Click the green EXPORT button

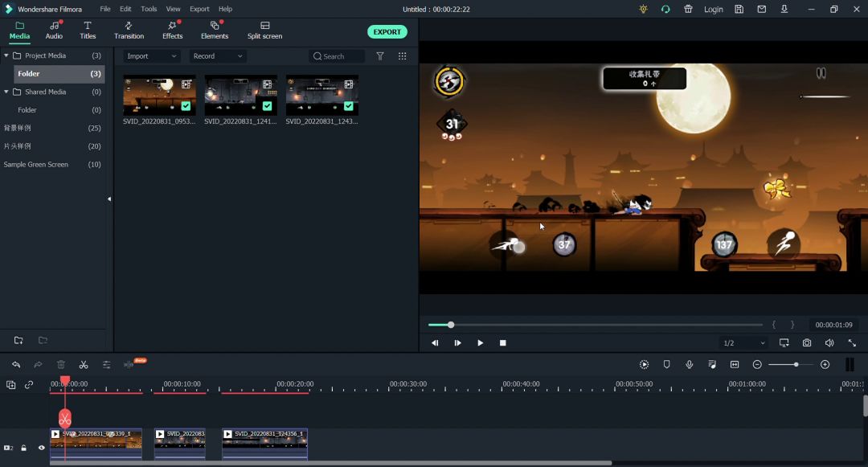387,32
